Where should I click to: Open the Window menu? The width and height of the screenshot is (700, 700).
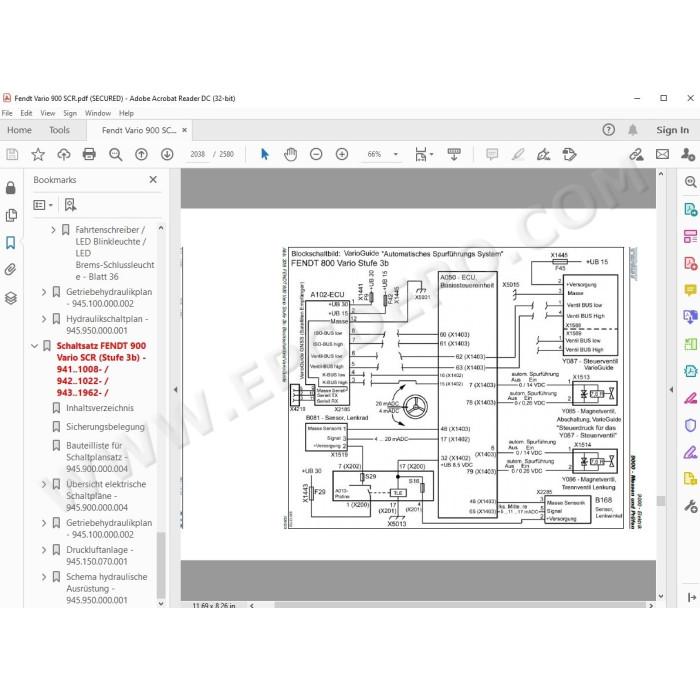click(x=98, y=113)
